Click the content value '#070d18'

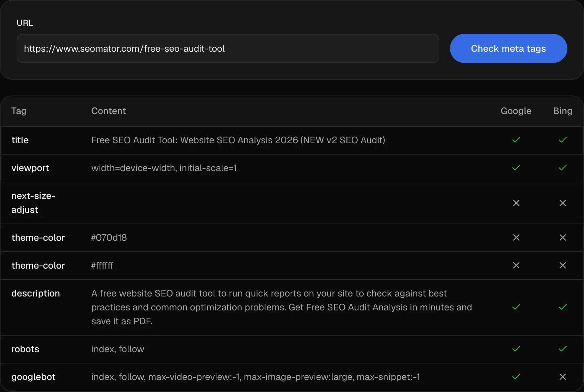coord(109,238)
